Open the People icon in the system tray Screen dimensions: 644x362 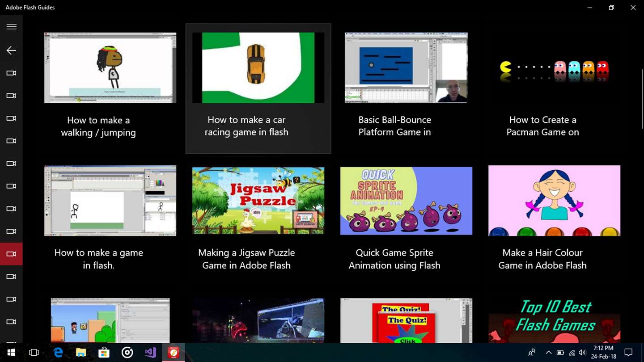coord(532,353)
